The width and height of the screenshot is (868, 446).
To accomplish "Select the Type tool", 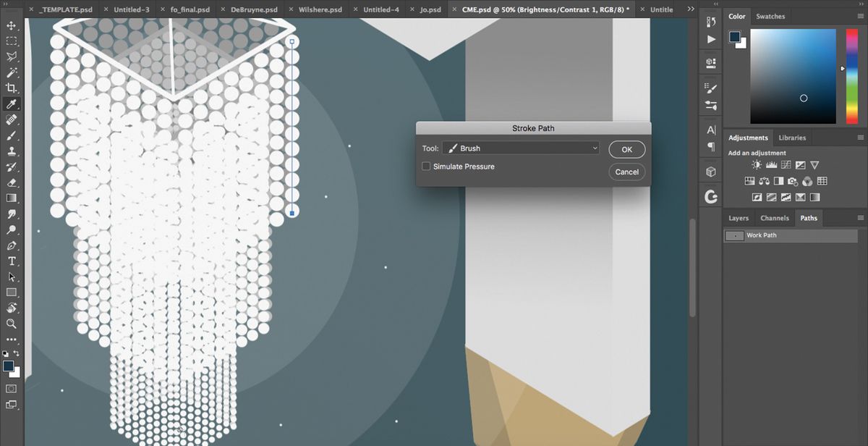I will 10,261.
